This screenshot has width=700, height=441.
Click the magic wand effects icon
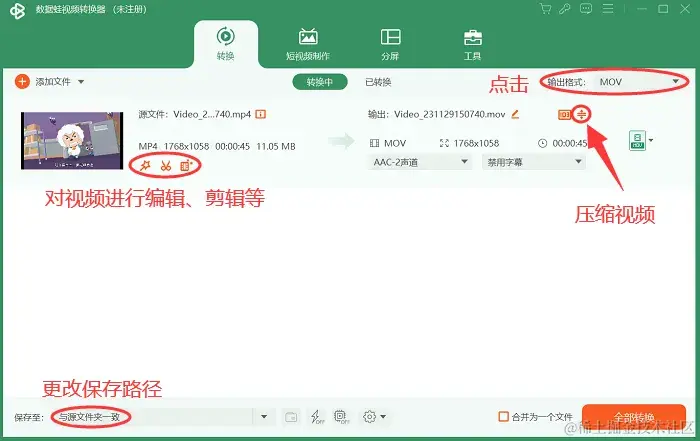pyautogui.click(x=145, y=166)
